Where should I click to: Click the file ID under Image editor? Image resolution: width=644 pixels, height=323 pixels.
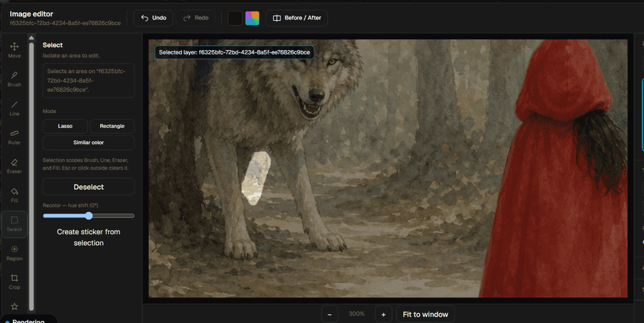click(65, 24)
